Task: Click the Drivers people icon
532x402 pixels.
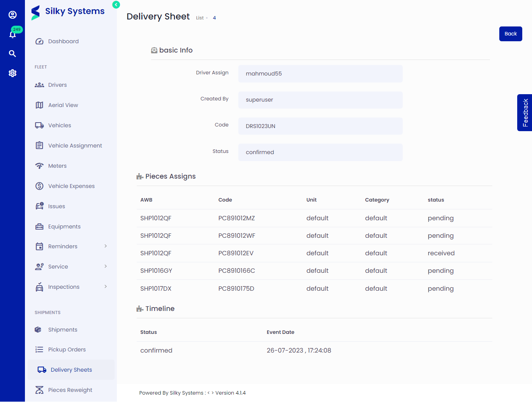Action: (x=39, y=84)
